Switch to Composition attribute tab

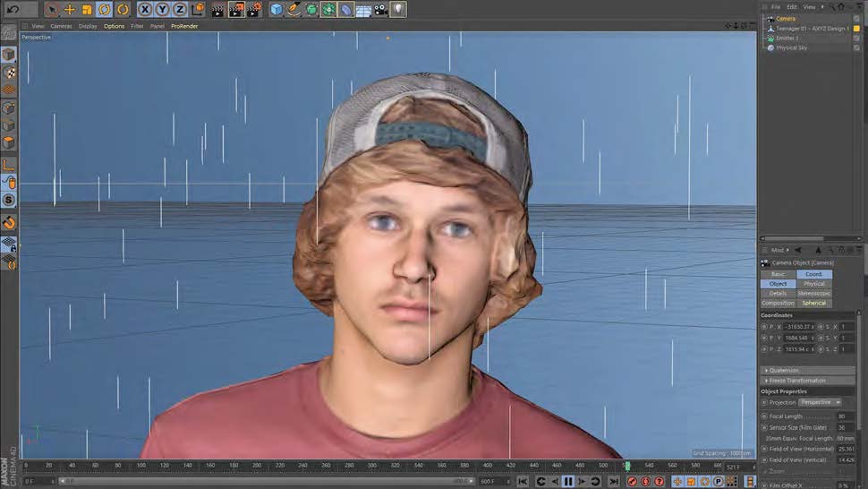click(x=778, y=304)
